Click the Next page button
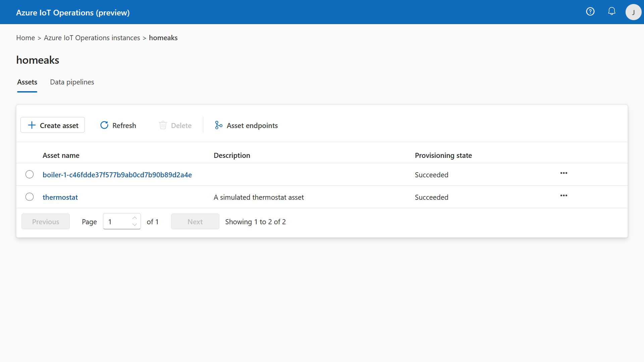Image resolution: width=644 pixels, height=362 pixels. point(195,222)
